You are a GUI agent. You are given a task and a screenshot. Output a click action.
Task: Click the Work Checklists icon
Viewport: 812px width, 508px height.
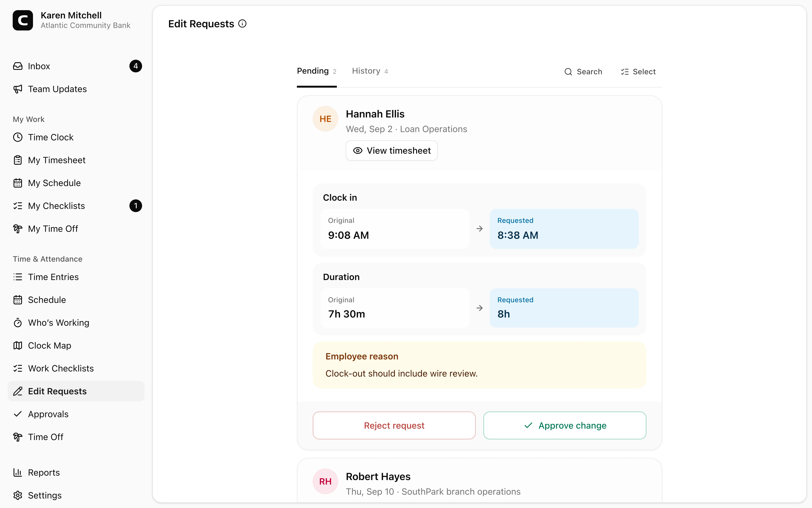click(18, 369)
